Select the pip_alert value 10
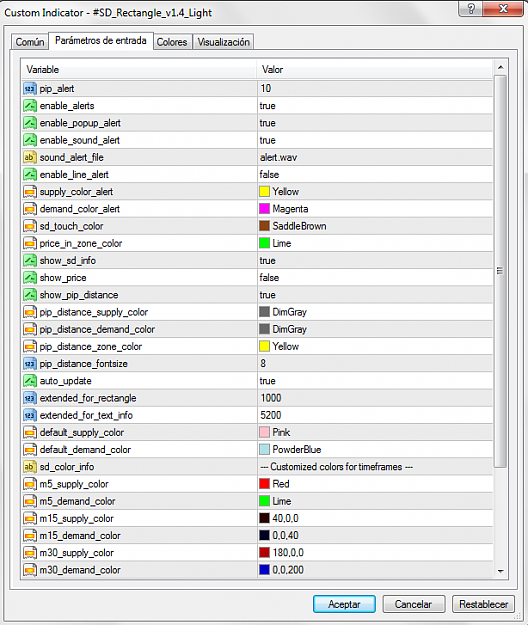This screenshot has width=528, height=625. click(266, 88)
